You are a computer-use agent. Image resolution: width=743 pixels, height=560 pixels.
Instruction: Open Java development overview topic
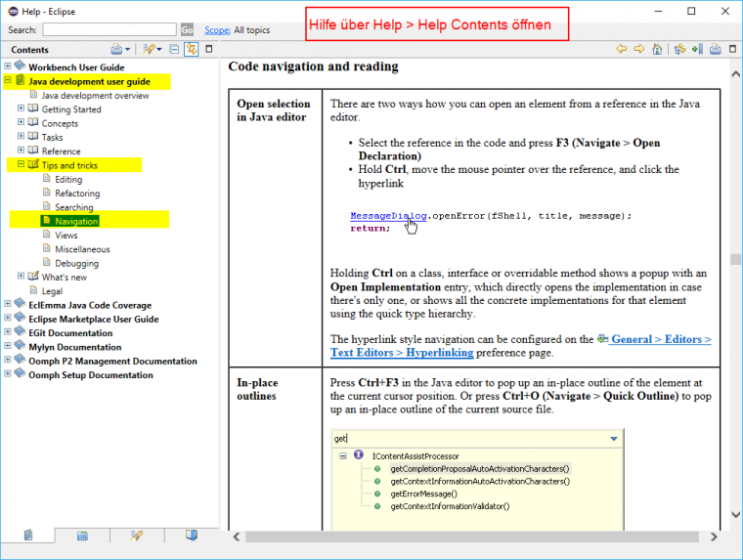(x=95, y=95)
